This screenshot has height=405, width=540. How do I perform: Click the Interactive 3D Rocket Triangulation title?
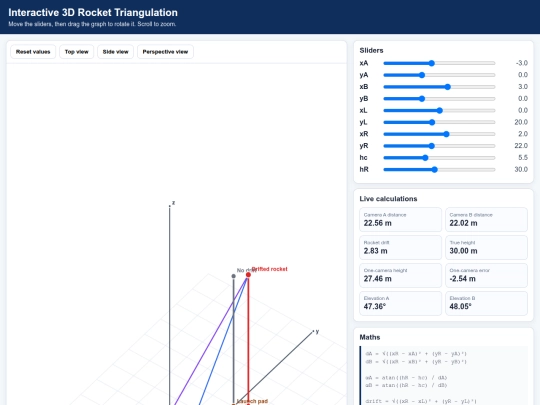[93, 12]
